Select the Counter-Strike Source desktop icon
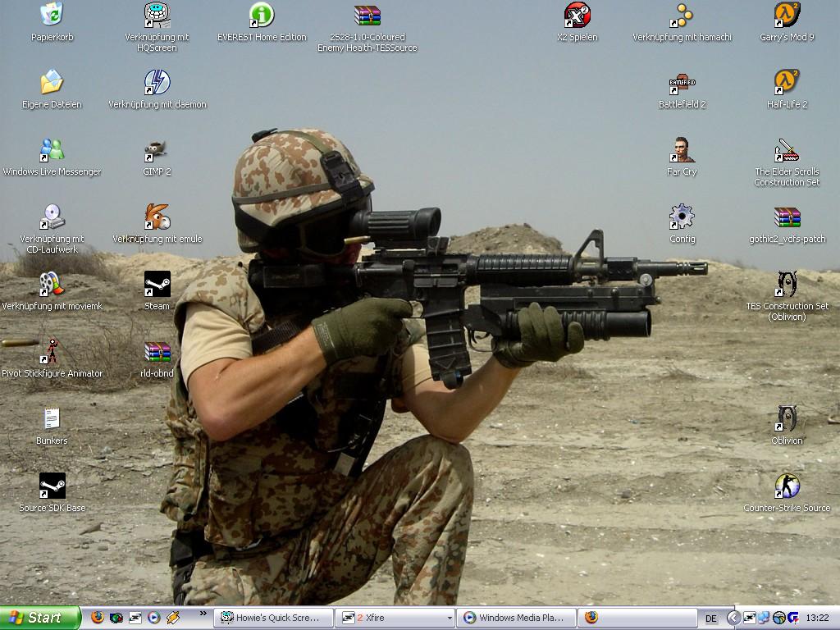Viewport: 840px width, 630px height. click(x=787, y=486)
